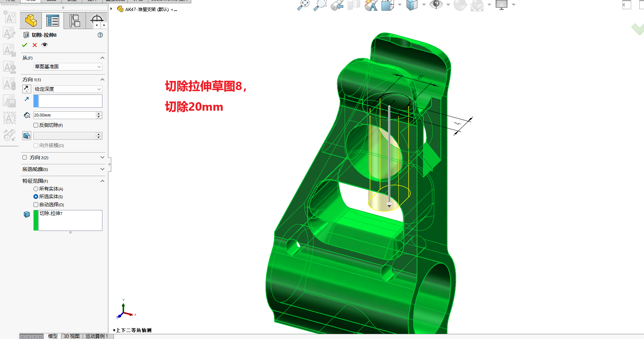
Task: Click Zoom to Fit icon
Action: [303, 5]
